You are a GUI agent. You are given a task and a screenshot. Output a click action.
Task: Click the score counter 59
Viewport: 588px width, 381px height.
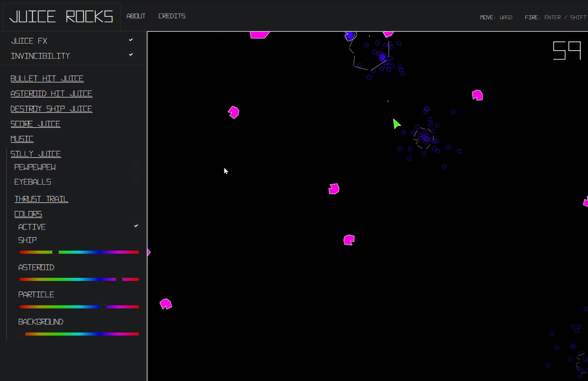[567, 50]
